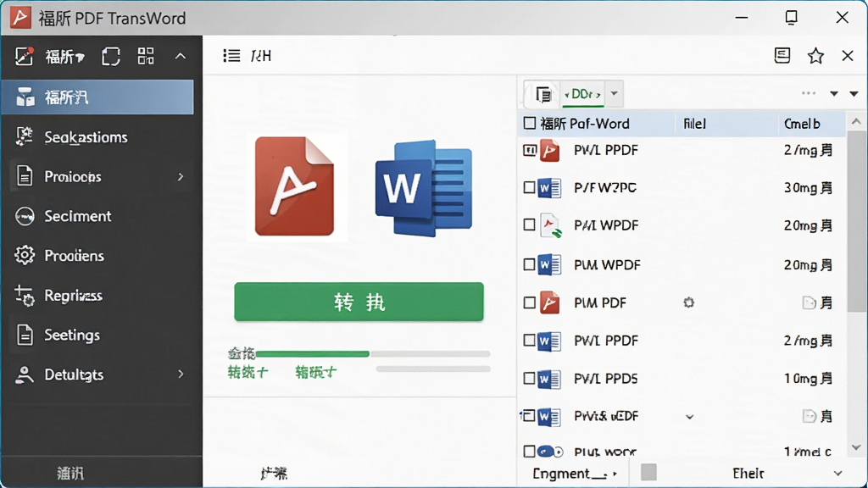Click the large blue Word document icon
This screenshot has height=488, width=868.
point(424,188)
